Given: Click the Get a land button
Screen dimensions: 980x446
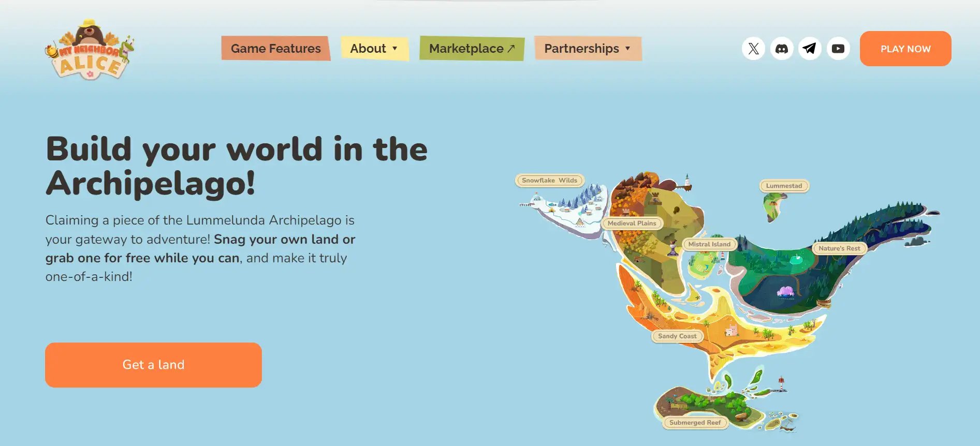Looking at the screenshot, I should (153, 365).
